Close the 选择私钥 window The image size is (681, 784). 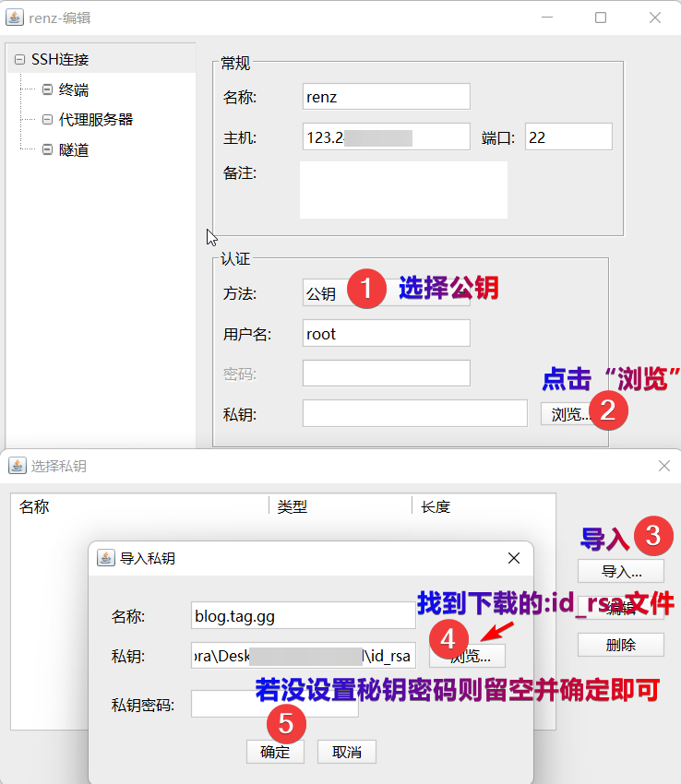(664, 466)
